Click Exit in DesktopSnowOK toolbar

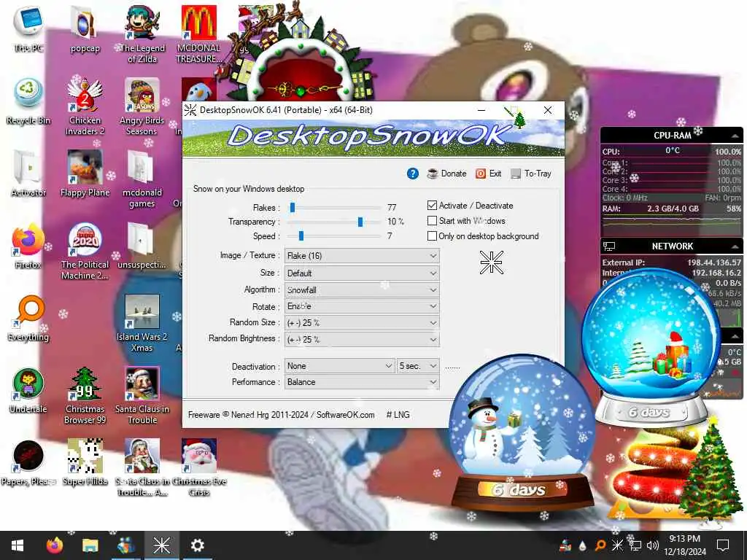tap(489, 174)
